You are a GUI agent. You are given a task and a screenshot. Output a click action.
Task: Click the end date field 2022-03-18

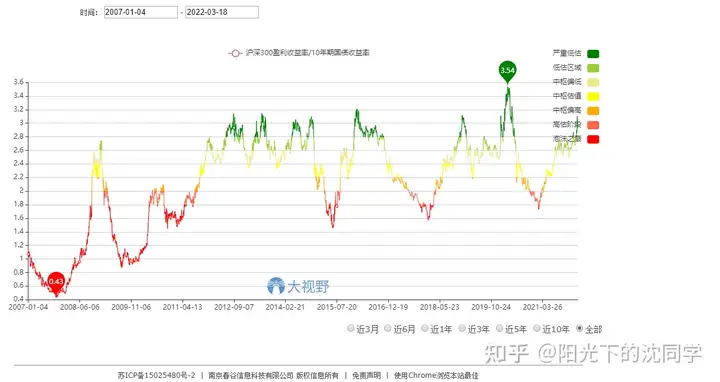point(222,12)
